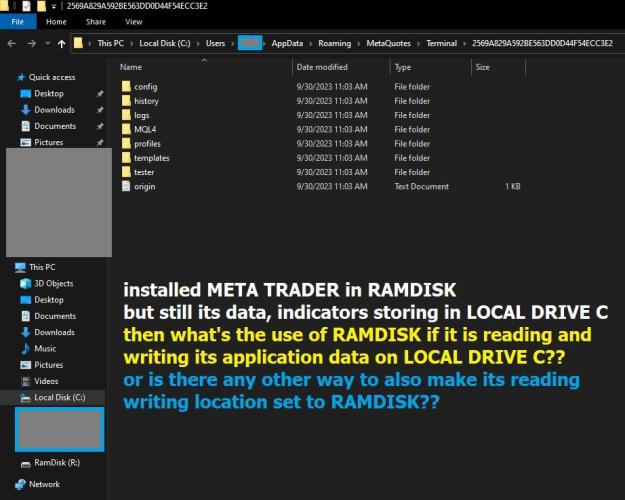Click the MQL4 folder name
Viewport: 625px width, 500px height.
[x=145, y=129]
